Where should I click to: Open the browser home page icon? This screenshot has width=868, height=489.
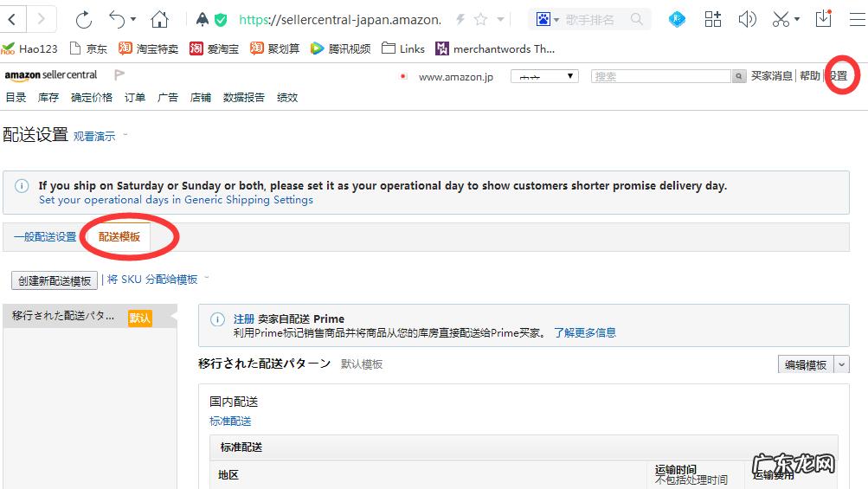tap(159, 20)
